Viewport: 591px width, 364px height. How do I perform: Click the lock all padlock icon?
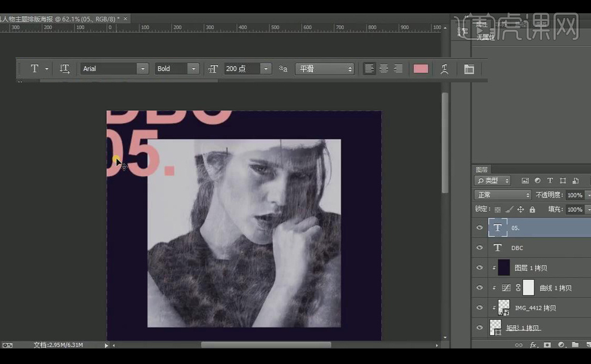coord(532,209)
